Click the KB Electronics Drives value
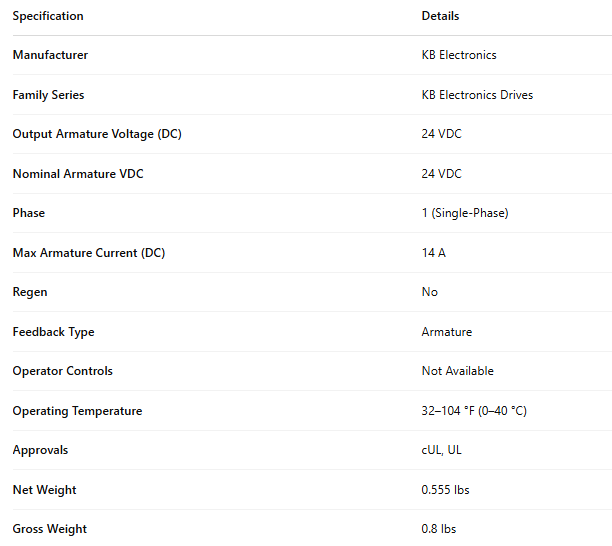 477,95
